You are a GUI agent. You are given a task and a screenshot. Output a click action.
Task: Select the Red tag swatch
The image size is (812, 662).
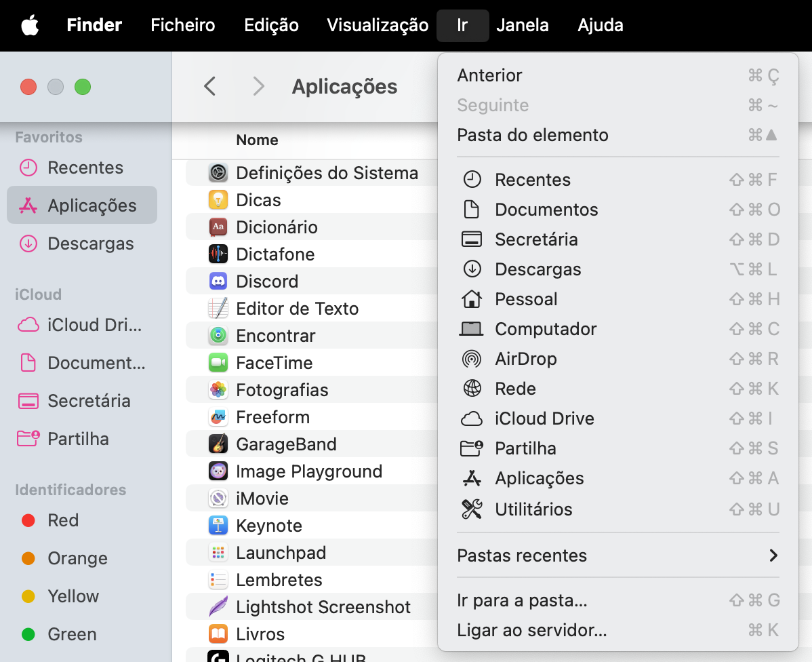(28, 520)
